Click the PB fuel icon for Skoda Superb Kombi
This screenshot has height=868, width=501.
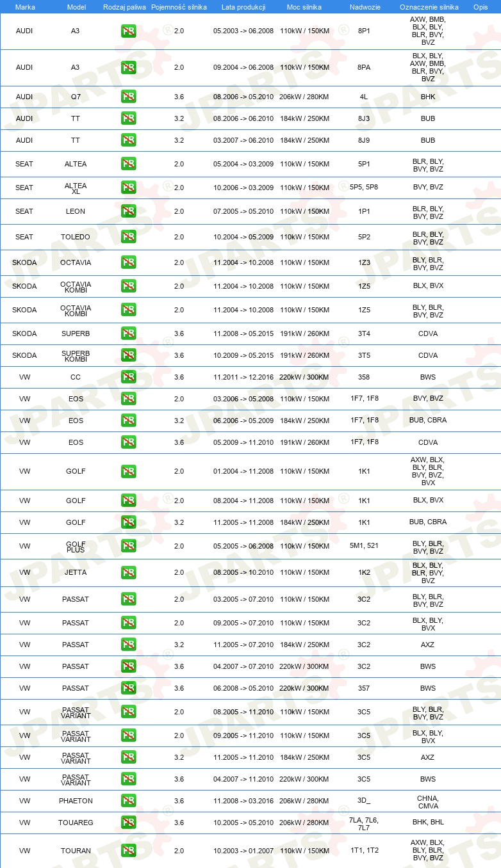click(128, 355)
